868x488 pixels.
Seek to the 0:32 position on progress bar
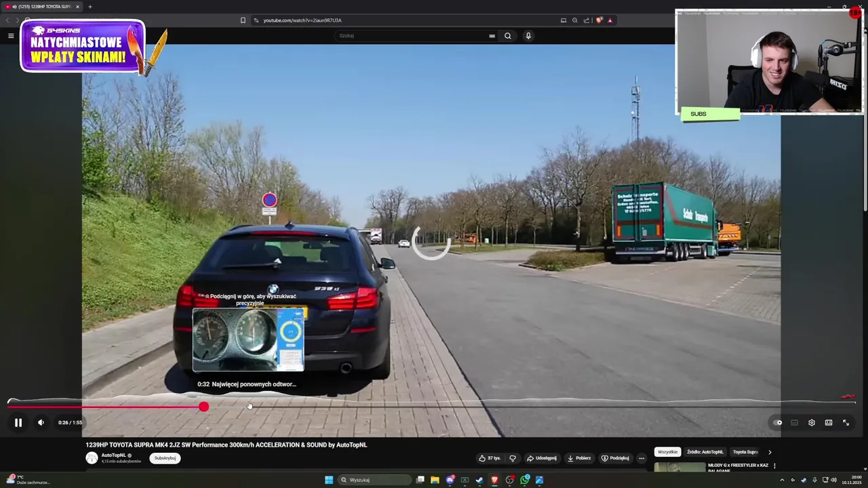[250, 407]
